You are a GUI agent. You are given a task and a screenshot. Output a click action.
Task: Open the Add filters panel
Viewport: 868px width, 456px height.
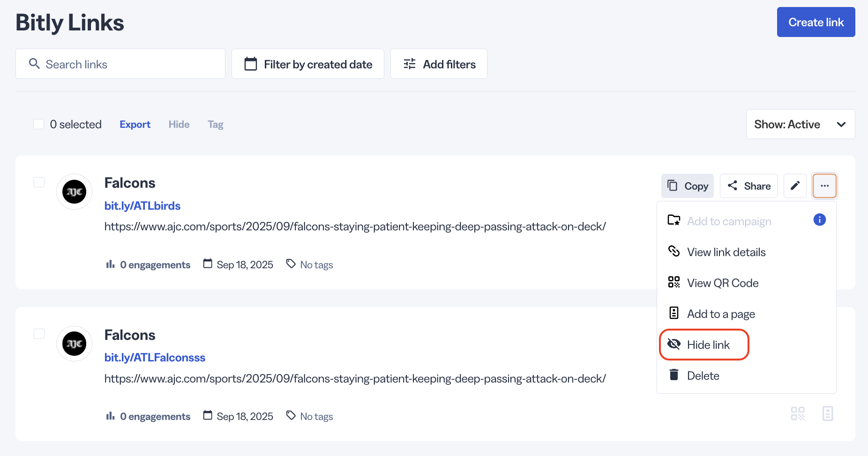point(438,64)
